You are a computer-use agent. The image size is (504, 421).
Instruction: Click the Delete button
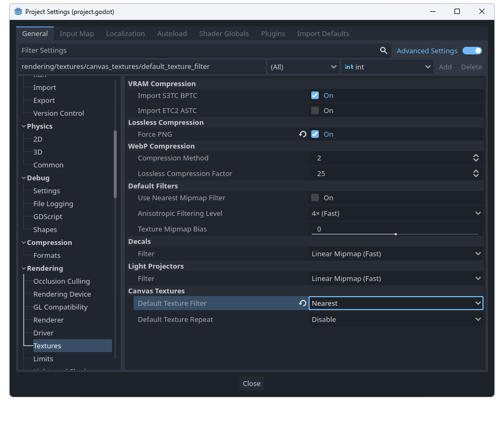[x=471, y=67]
